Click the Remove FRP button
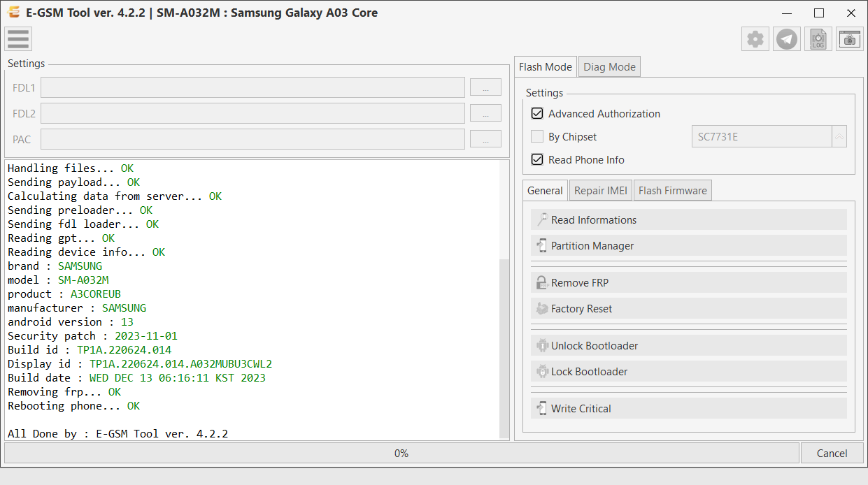868x485 pixels. [689, 282]
